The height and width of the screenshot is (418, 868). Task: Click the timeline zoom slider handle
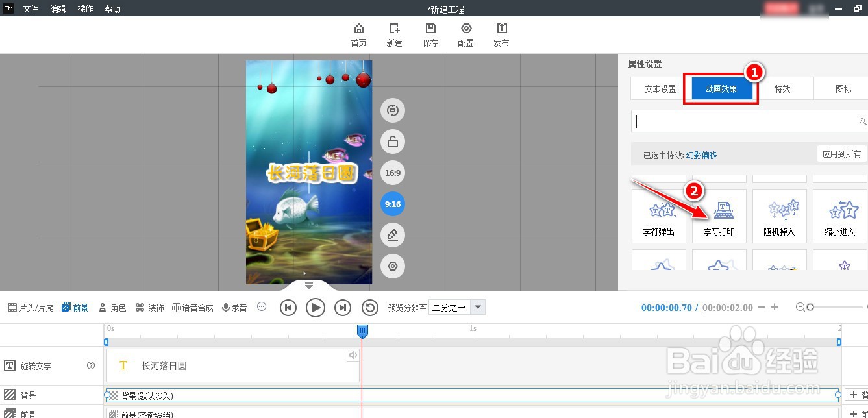810,307
